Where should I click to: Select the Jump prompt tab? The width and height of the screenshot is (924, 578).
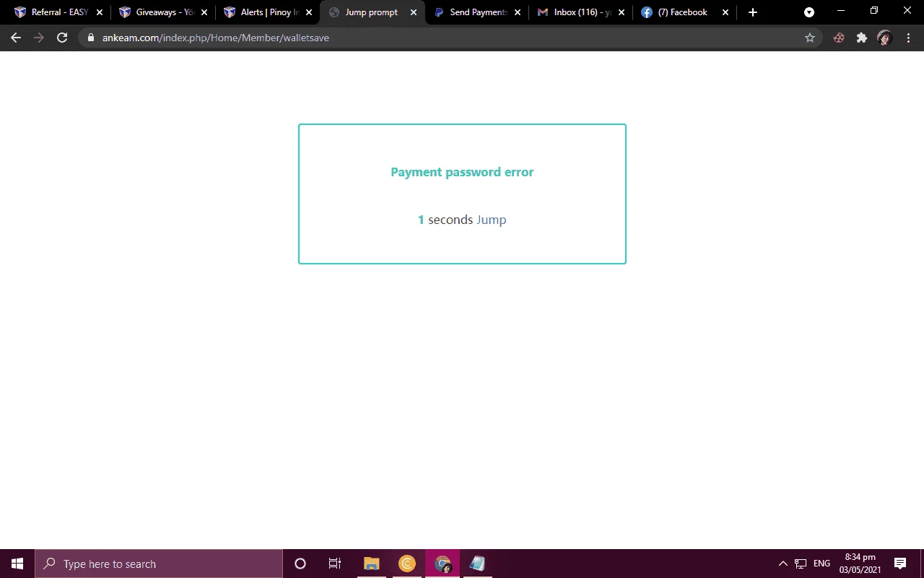373,12
